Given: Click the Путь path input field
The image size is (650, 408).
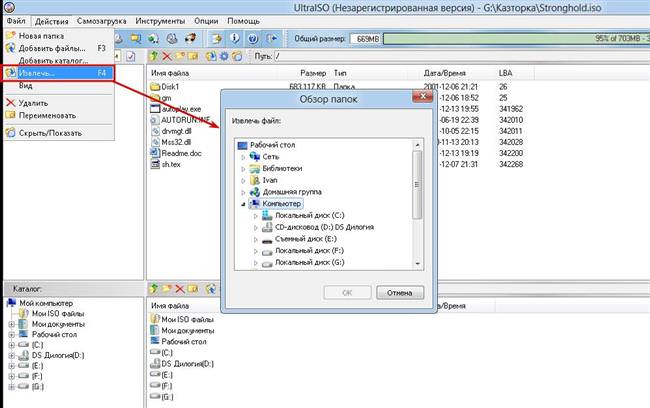Looking at the screenshot, I should pos(461,56).
